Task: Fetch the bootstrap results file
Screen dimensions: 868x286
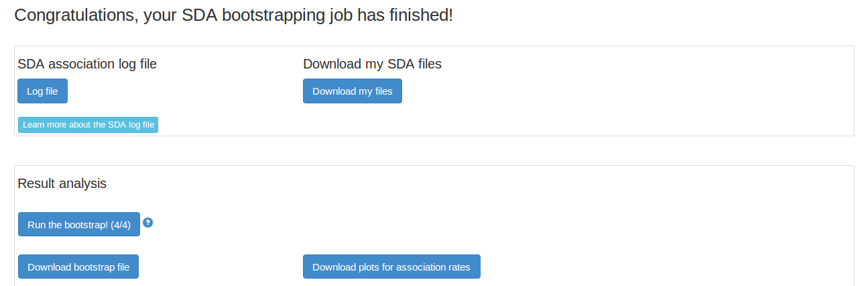Action: click(78, 267)
